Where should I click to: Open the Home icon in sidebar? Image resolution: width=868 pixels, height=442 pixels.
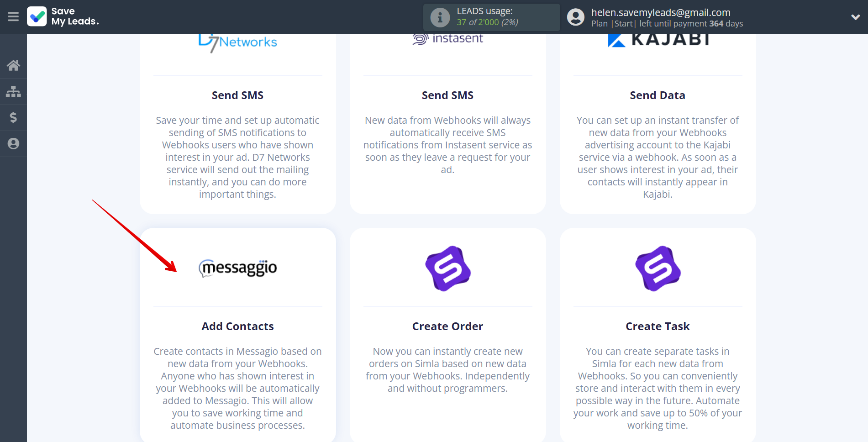(x=13, y=65)
